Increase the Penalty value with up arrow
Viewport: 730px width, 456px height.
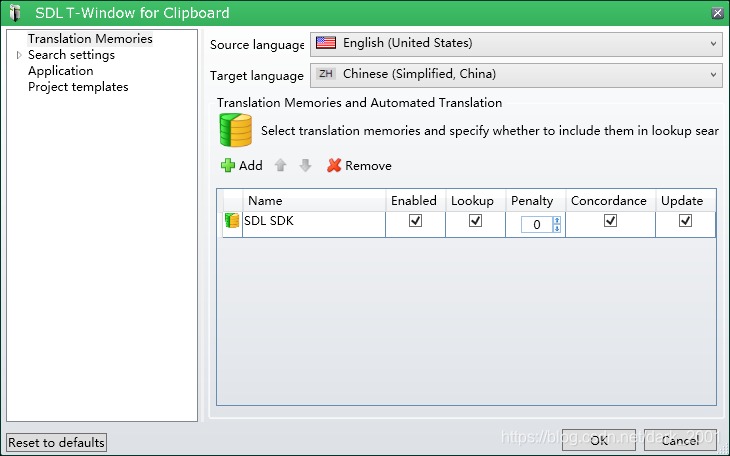[557, 220]
